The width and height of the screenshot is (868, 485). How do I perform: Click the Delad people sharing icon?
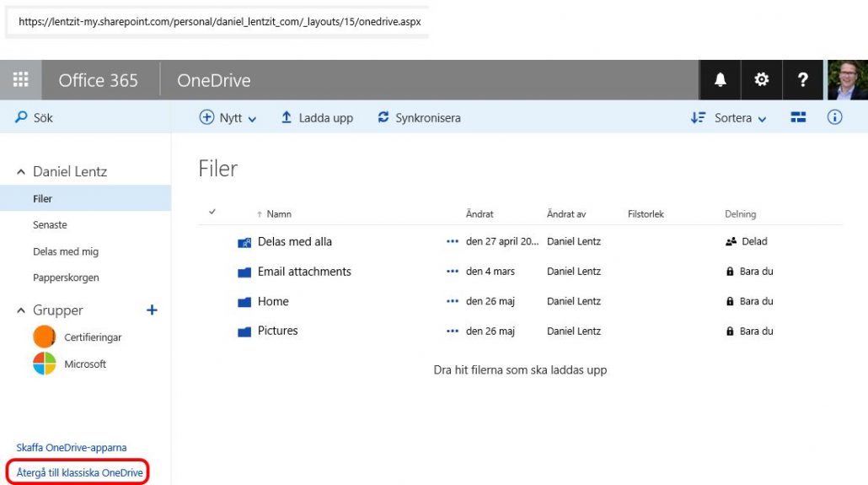click(731, 242)
